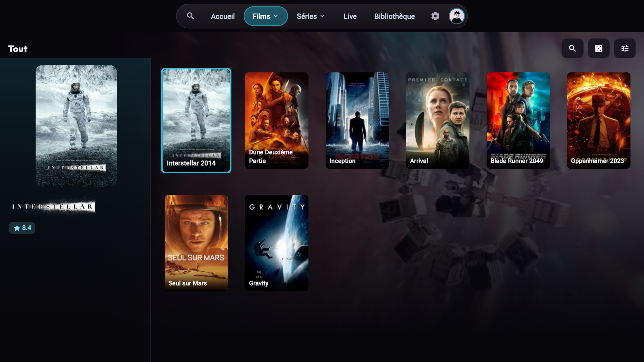Image resolution: width=644 pixels, height=362 pixels.
Task: Open the Seul sur Mars poster
Action: 196,243
